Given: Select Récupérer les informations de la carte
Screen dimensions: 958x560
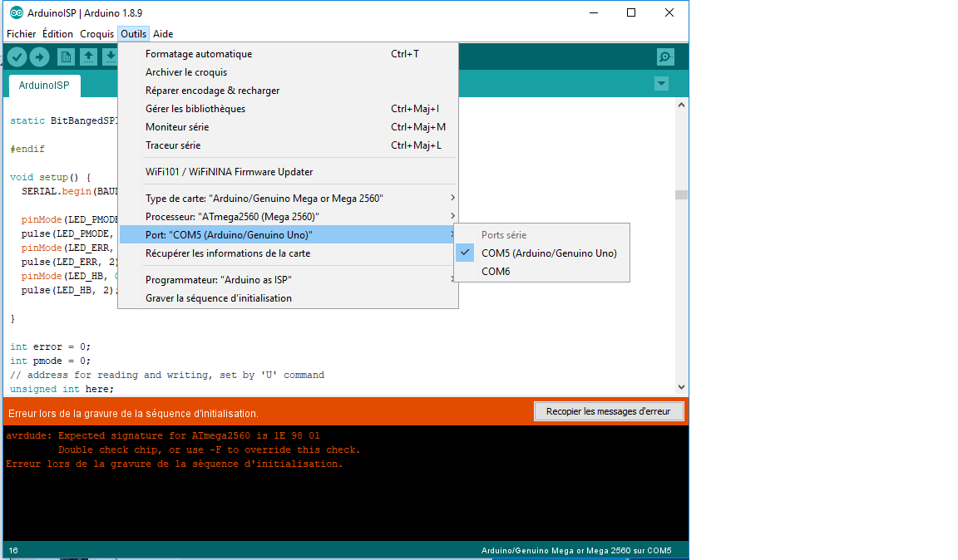Looking at the screenshot, I should [x=288, y=253].
